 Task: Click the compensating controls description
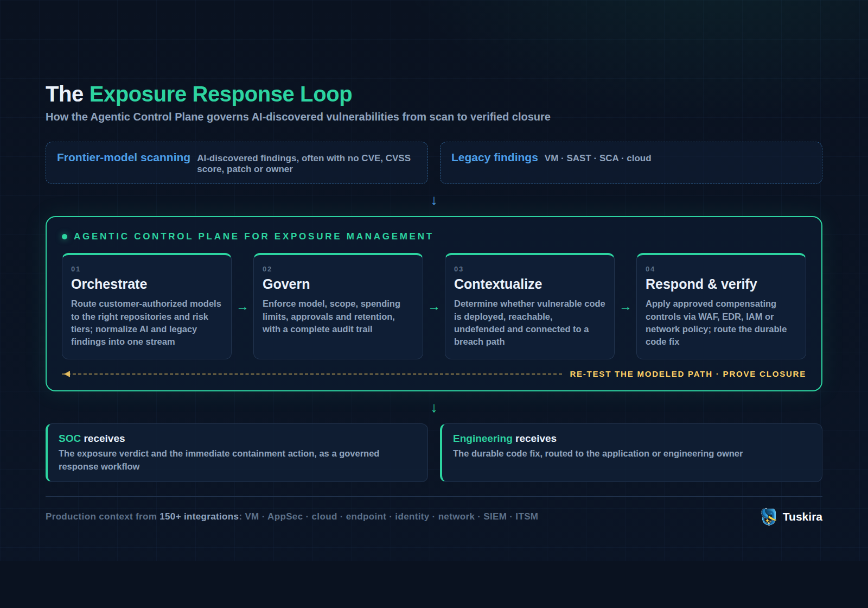[x=716, y=322]
